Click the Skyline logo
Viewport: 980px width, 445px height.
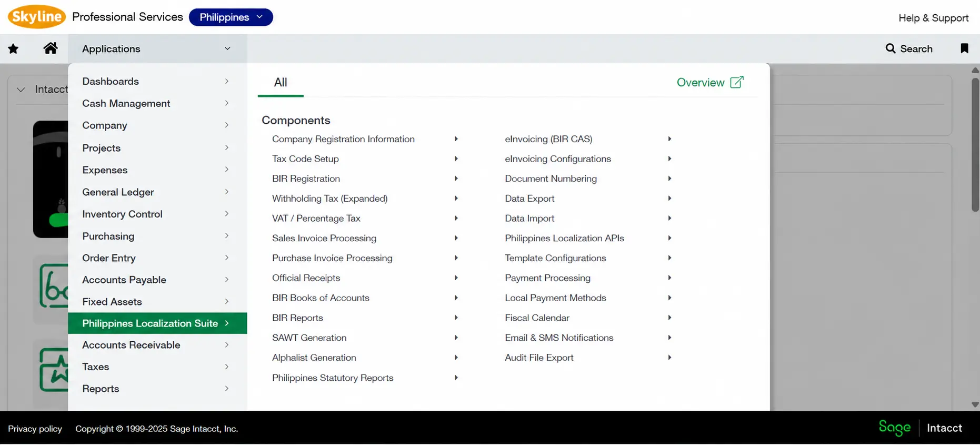coord(37,17)
